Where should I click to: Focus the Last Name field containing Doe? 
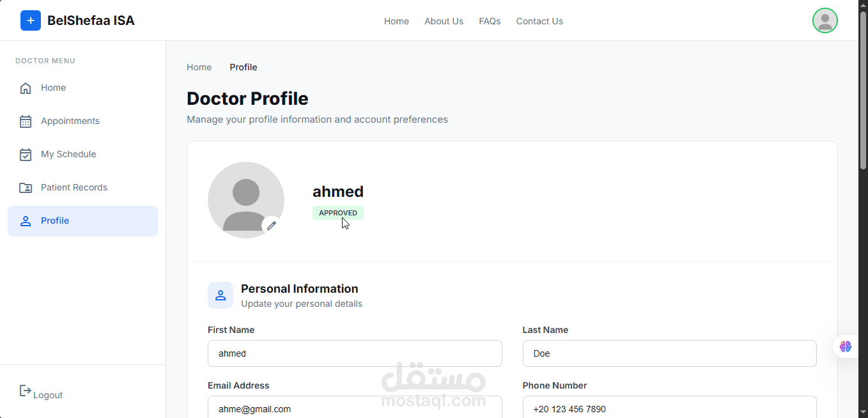669,353
